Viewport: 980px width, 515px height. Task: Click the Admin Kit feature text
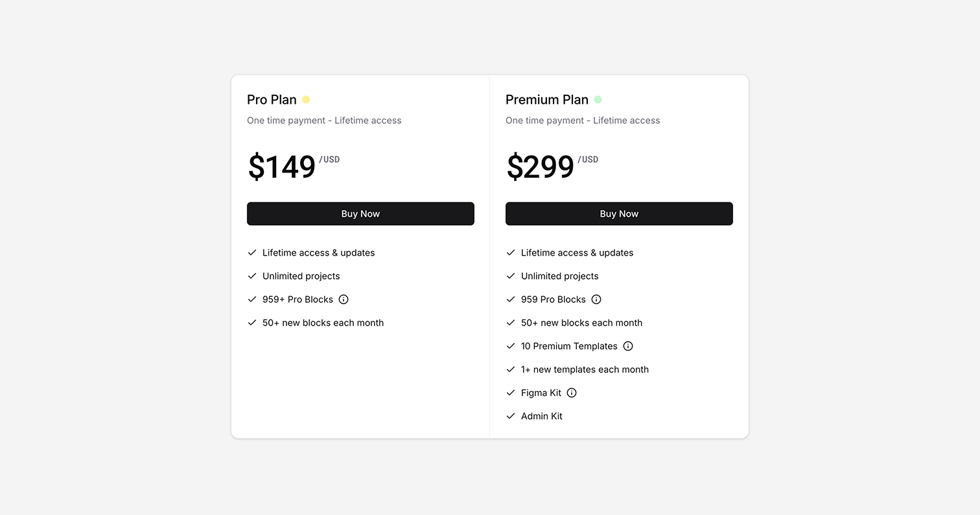(541, 416)
